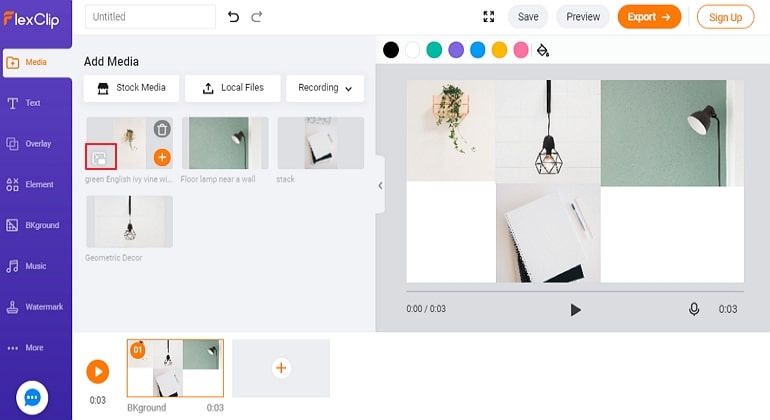Click the hanging geometric lamp on canvas
The width and height of the screenshot is (770, 420).
(548, 132)
